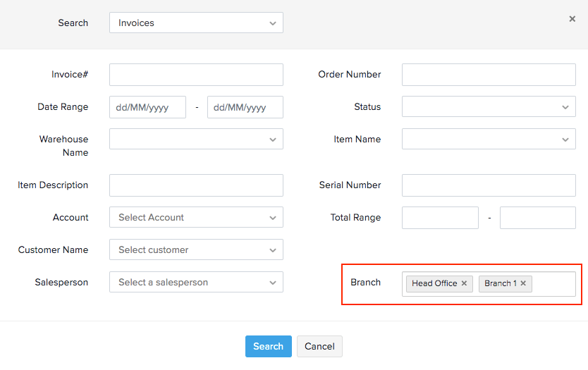Click the blue Search button

[268, 346]
